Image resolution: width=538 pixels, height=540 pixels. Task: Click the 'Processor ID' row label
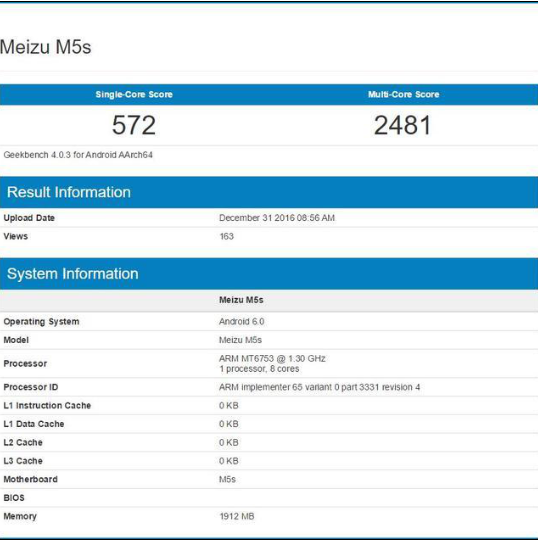pos(31,387)
